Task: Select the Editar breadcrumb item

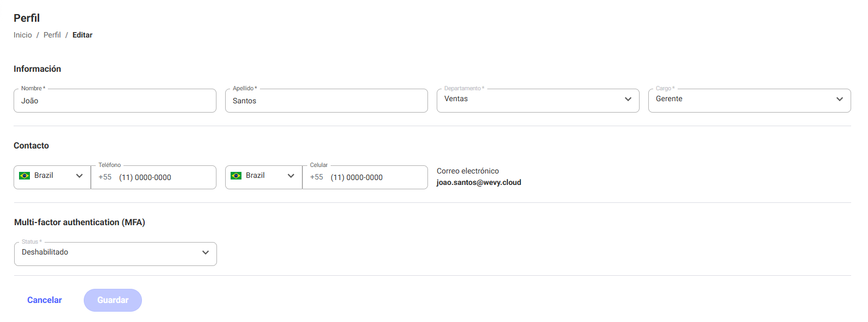Action: (x=83, y=35)
